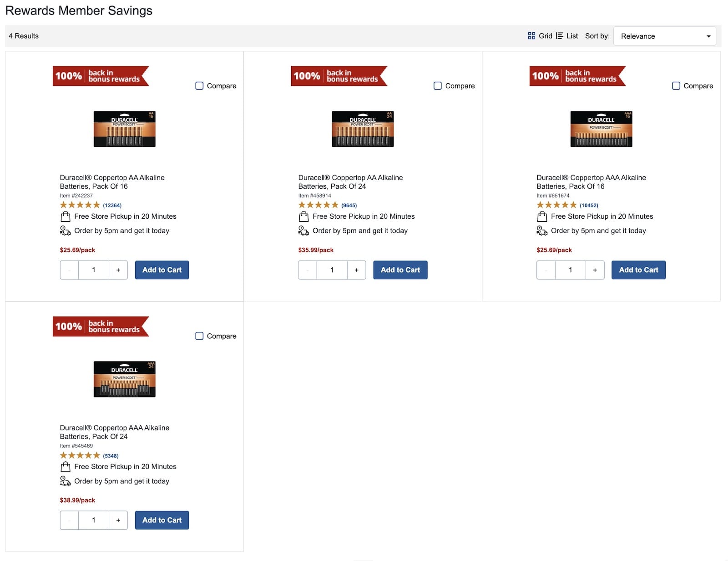The height and width of the screenshot is (561, 728).
Task: Click quantity field for AAA Pack of 24
Action: pos(94,520)
